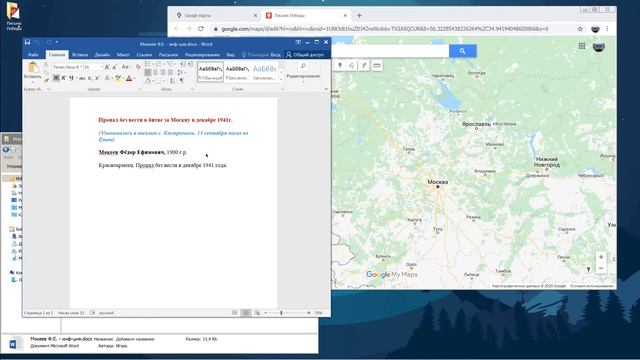This screenshot has height=360, width=640.
Task: Toggle superscript formatting in Word ribbon
Action: (97, 78)
